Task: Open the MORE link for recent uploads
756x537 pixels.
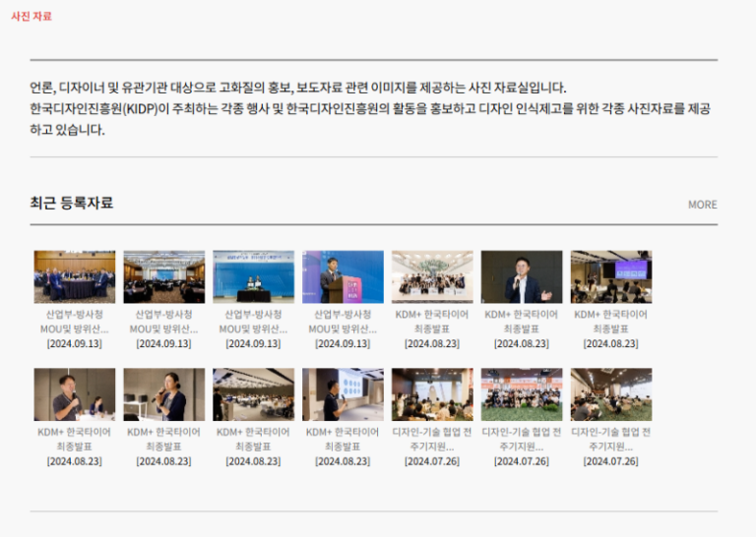Action: [x=702, y=205]
